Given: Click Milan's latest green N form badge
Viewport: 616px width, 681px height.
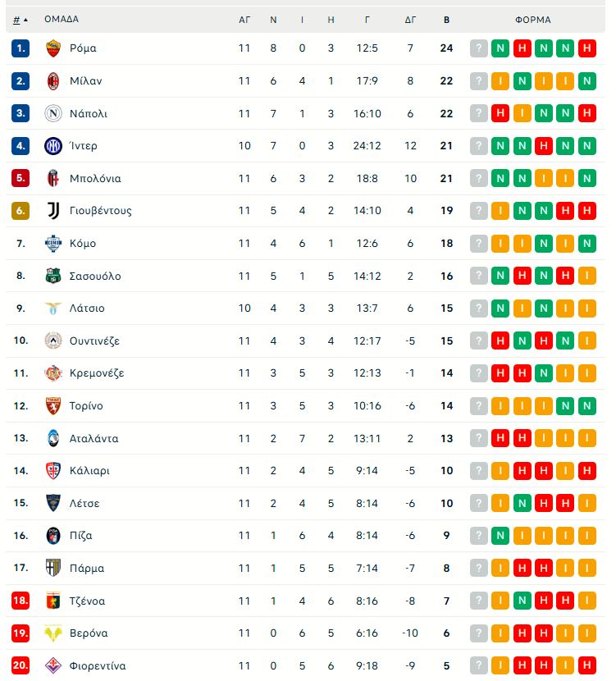Looking at the screenshot, I should pos(586,81).
